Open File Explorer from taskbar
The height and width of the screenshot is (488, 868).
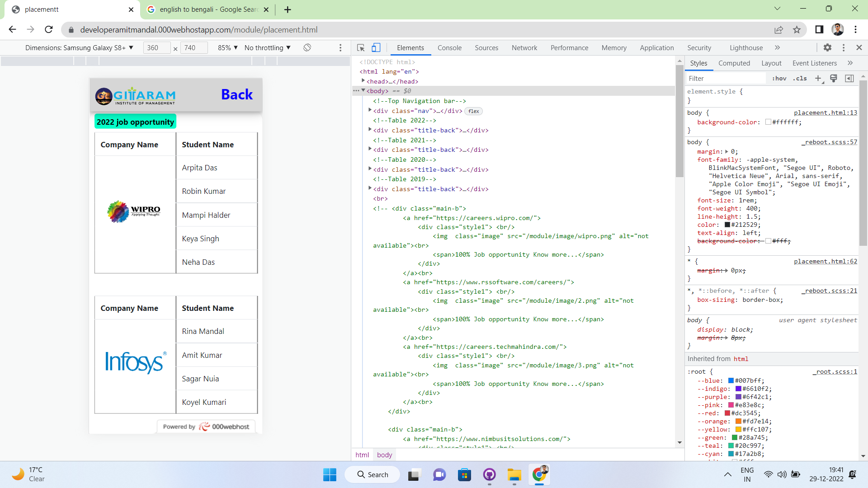(x=514, y=475)
